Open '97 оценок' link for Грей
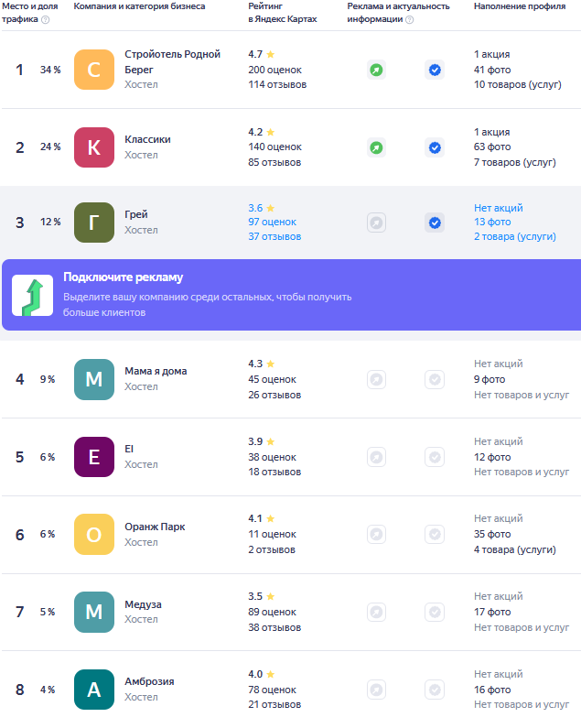This screenshot has width=581, height=728. click(x=272, y=222)
